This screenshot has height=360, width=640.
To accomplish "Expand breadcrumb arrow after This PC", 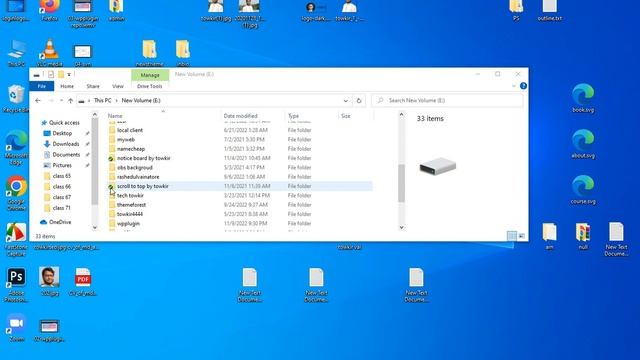I will click(x=116, y=100).
